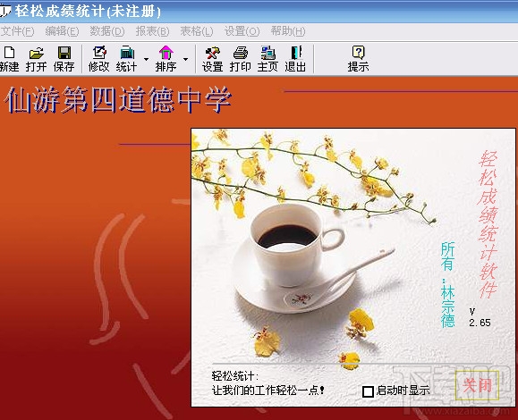518x420 pixels.
Task: Open the 文件(F) menu
Action: pos(17,31)
